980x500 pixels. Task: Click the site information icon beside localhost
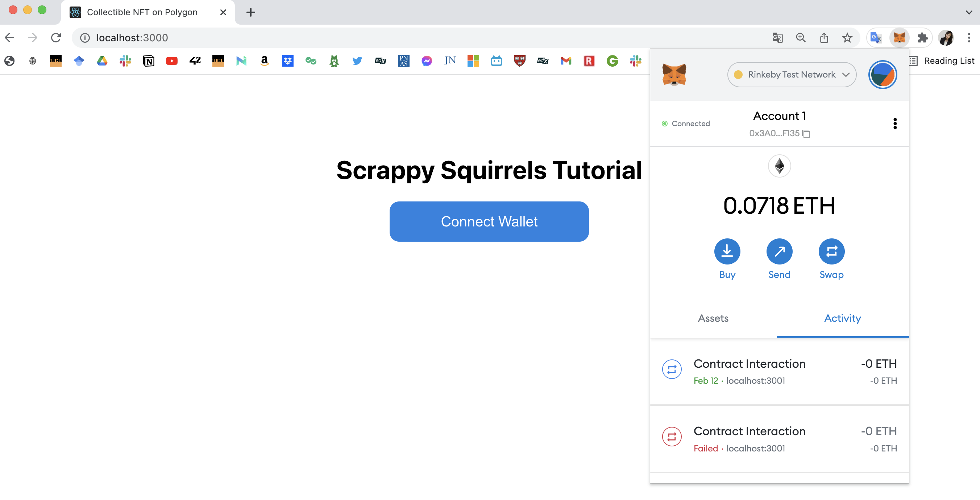tap(85, 38)
